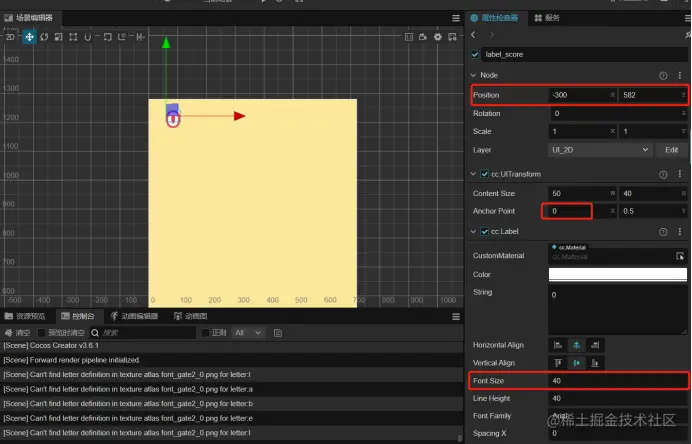692x444 pixels.
Task: Open the console panel hamburger menu
Action: [x=456, y=317]
